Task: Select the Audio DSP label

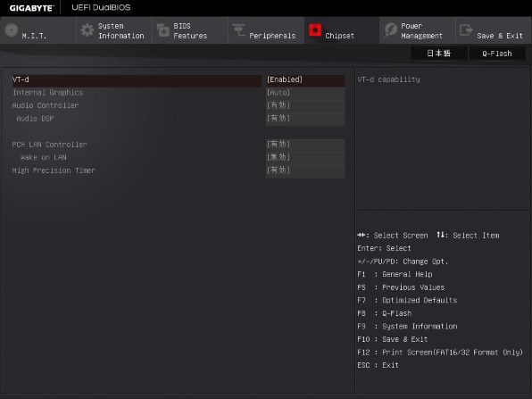Action: click(x=36, y=119)
